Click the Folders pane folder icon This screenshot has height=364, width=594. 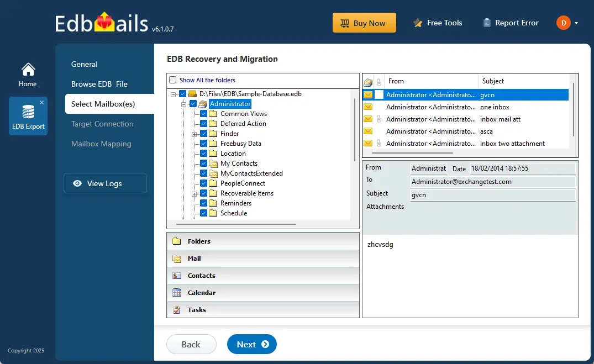click(176, 241)
